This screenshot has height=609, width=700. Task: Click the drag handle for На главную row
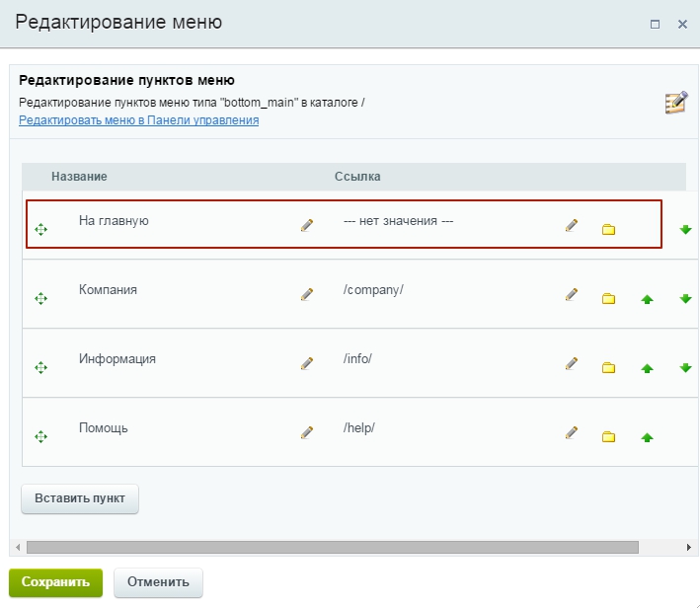pyautogui.click(x=40, y=229)
